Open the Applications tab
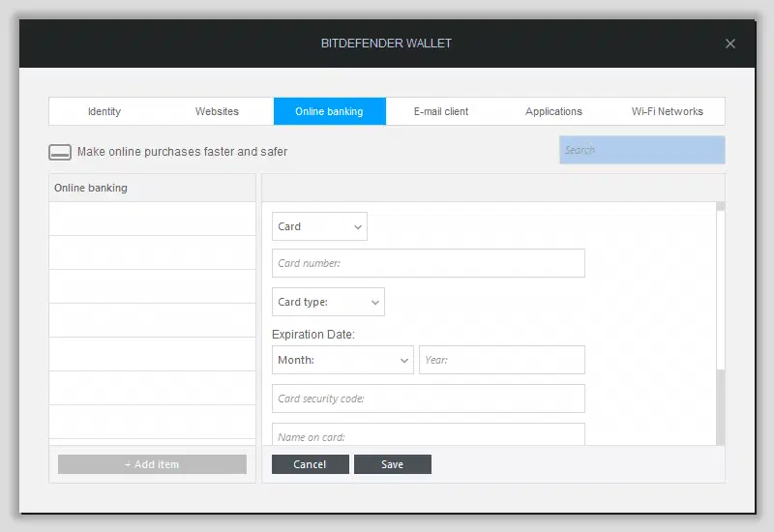This screenshot has height=532, width=774. tap(553, 111)
